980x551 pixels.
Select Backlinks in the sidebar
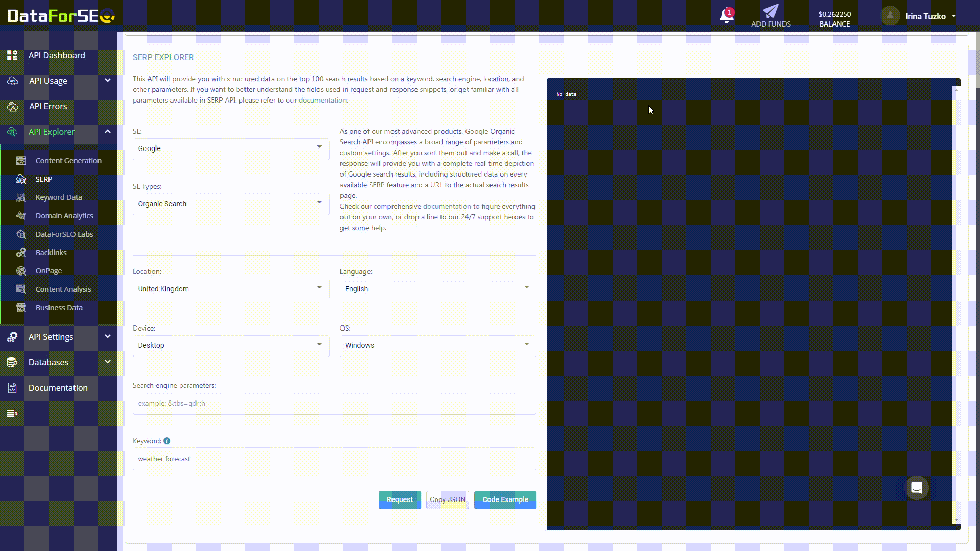click(51, 253)
